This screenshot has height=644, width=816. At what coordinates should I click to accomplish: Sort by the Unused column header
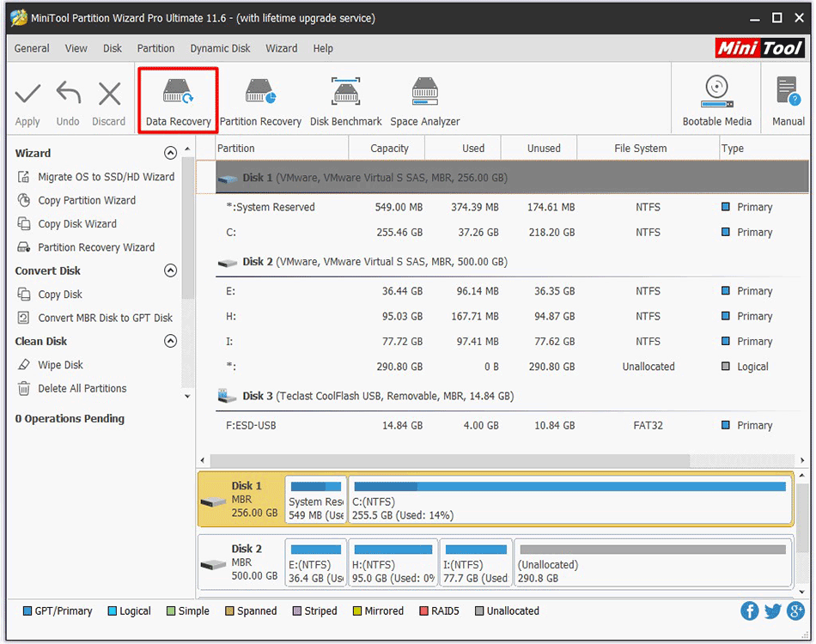(539, 149)
